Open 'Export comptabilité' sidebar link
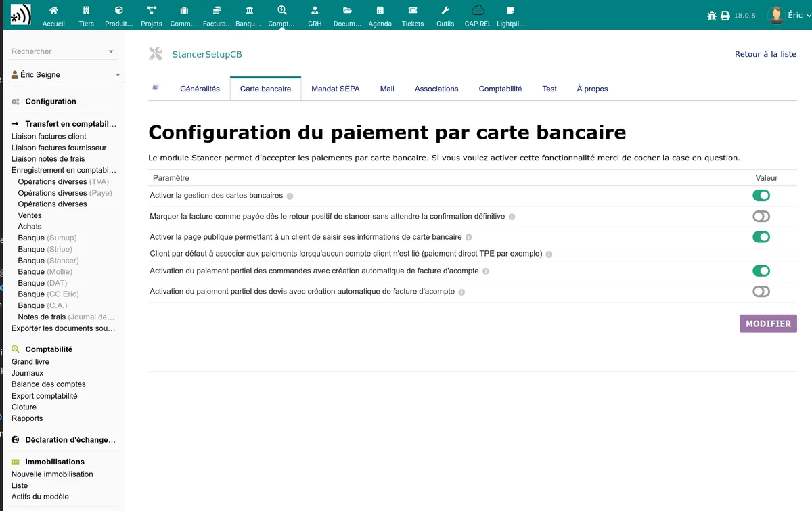The width and height of the screenshot is (812, 511). click(x=45, y=396)
